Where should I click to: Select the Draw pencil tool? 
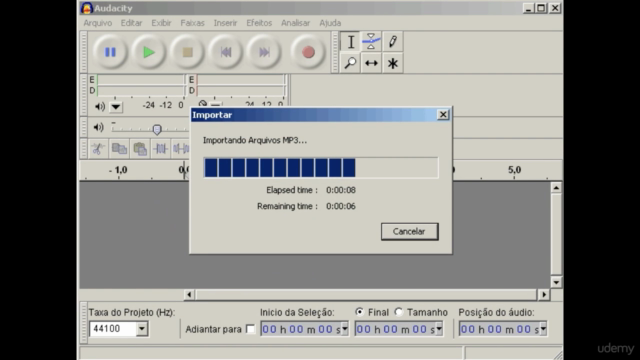393,42
